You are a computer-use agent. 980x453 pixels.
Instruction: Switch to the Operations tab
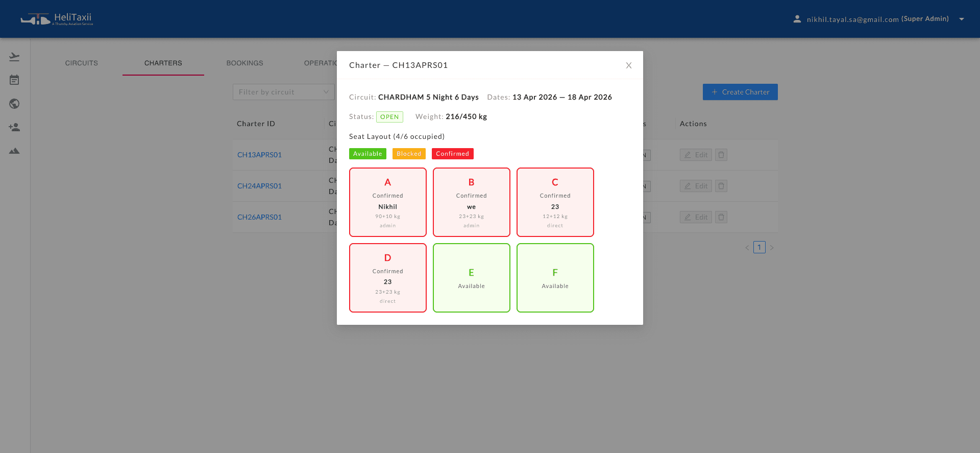tap(321, 63)
